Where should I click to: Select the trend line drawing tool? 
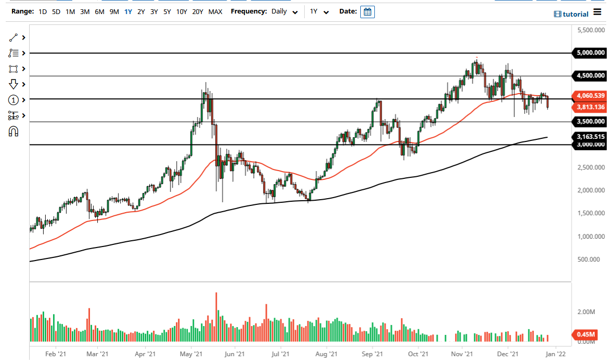13,37
